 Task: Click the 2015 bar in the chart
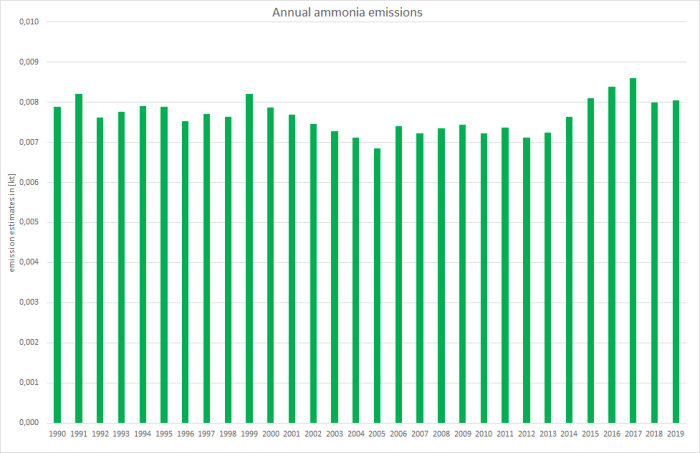[x=590, y=260]
